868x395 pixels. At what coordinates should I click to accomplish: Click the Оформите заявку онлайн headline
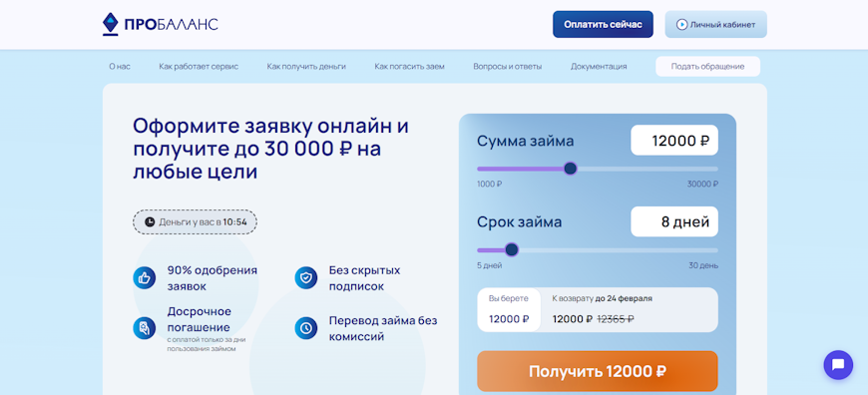pyautogui.click(x=270, y=149)
